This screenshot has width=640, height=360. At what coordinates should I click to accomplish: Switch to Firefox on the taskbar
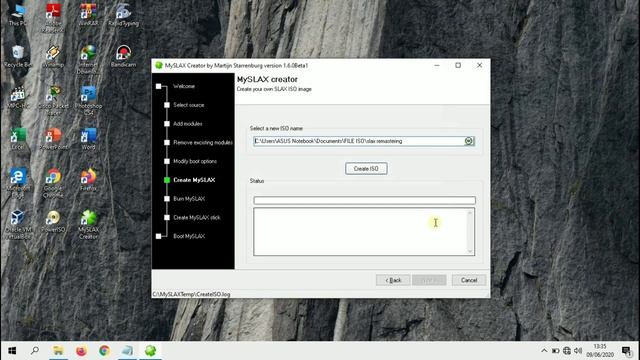81,351
